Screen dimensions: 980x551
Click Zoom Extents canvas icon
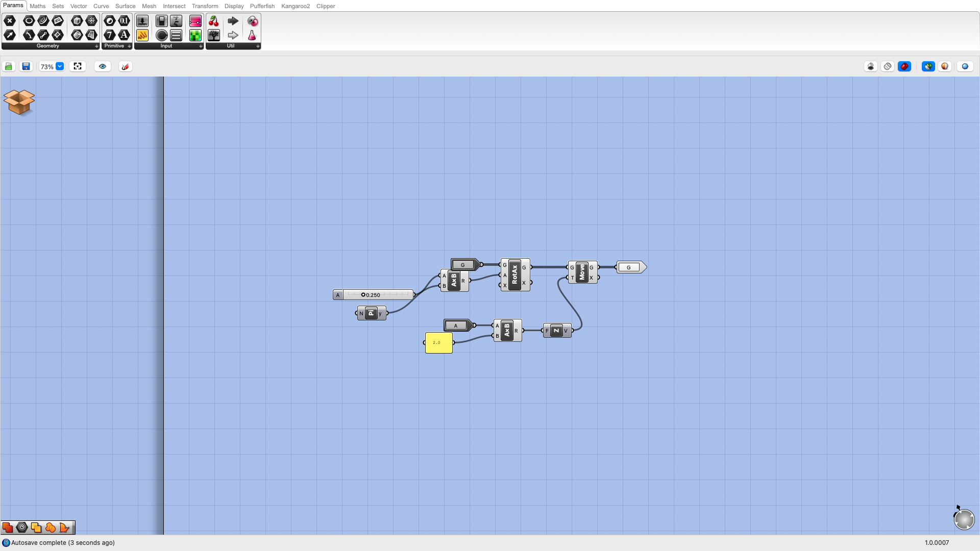[78, 66]
